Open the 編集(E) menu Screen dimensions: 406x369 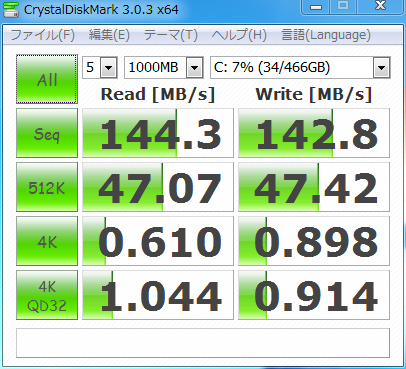[x=109, y=35]
